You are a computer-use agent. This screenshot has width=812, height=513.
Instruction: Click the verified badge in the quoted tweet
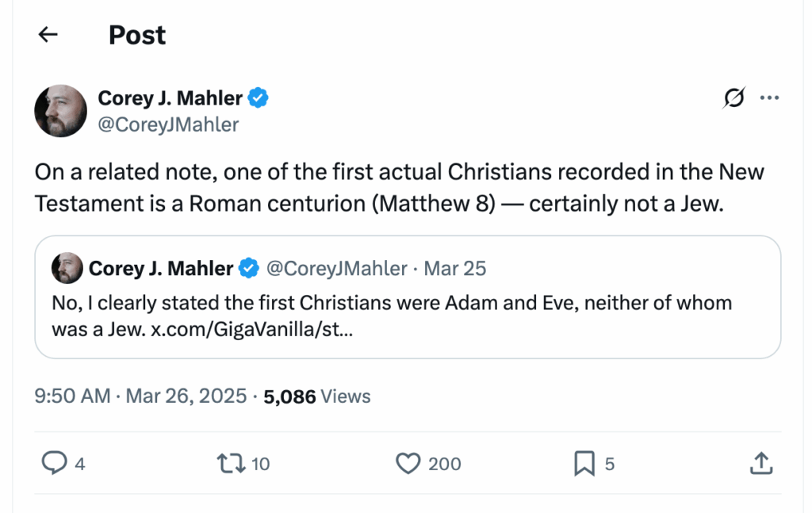(248, 268)
